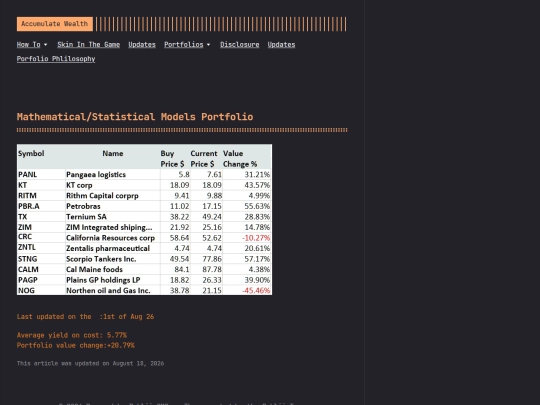Click the -45.46% value change cell
Viewport: 540px width, 405px height.
[x=247, y=290]
